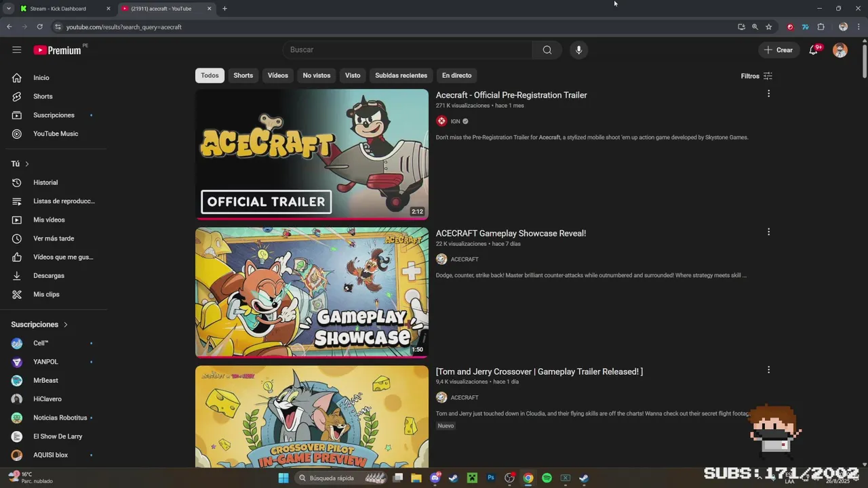Image resolution: width=868 pixels, height=488 pixels.
Task: Click the search magnifier button
Action: coord(547,49)
